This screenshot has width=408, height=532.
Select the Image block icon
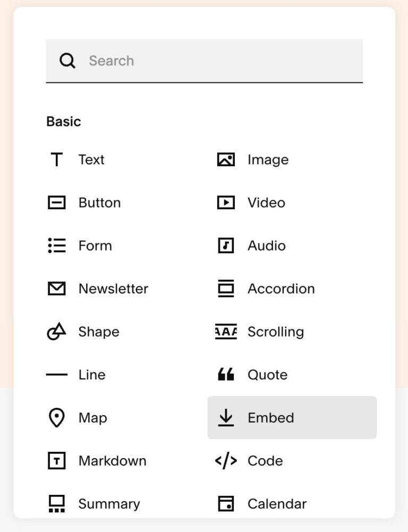coord(226,159)
